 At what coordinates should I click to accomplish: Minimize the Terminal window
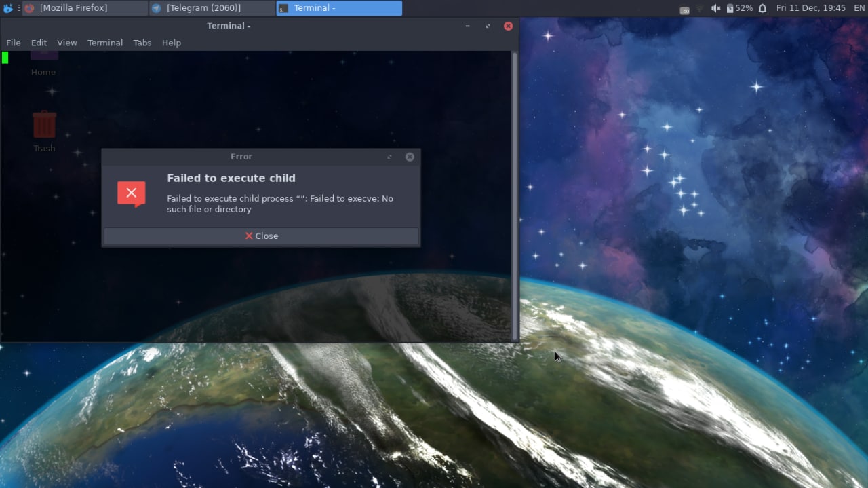click(467, 26)
